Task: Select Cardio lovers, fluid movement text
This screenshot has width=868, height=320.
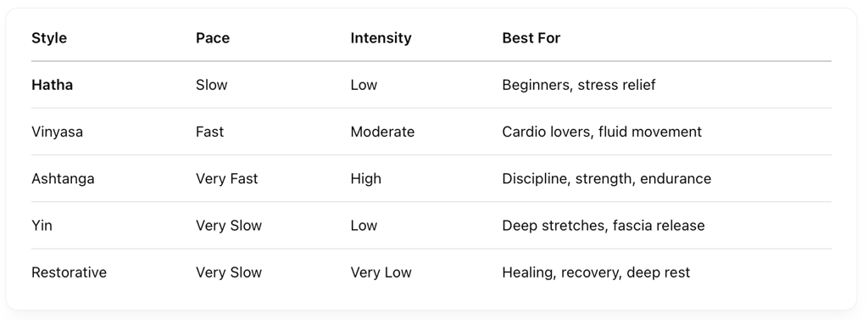Action: 602,132
